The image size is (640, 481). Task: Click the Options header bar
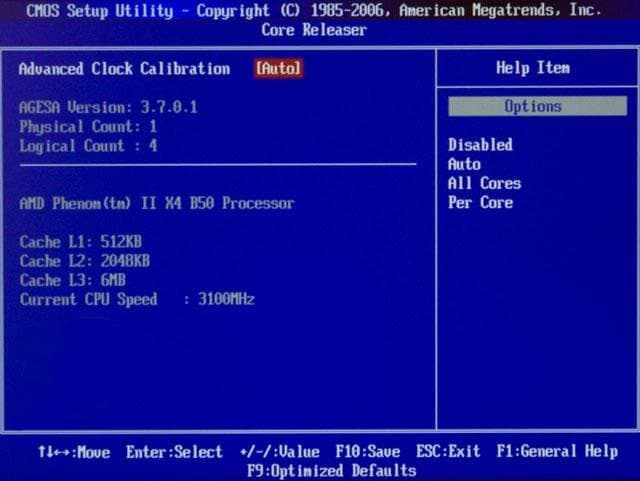click(537, 106)
